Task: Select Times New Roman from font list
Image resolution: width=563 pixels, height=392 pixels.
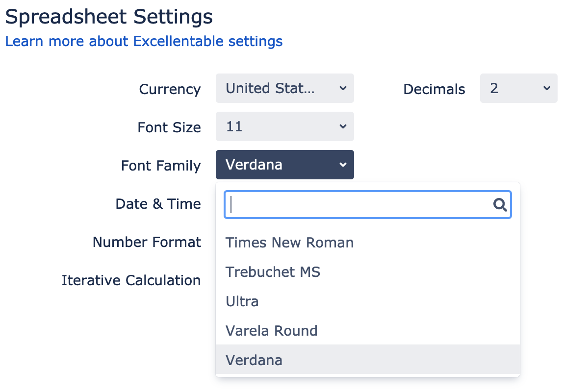Action: [368, 243]
